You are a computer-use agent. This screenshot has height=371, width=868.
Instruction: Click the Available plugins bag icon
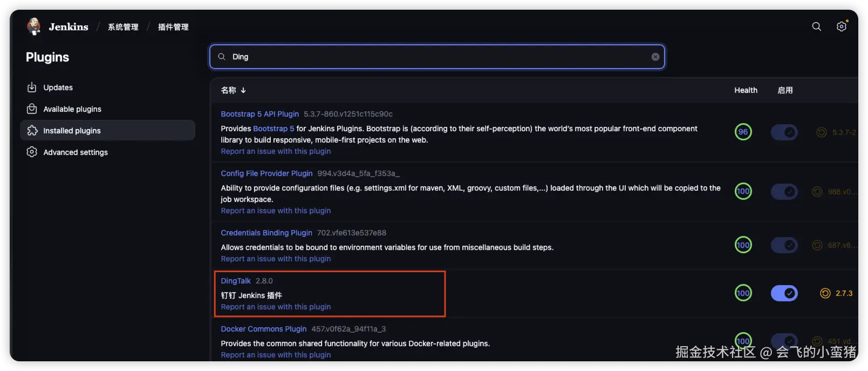point(32,109)
